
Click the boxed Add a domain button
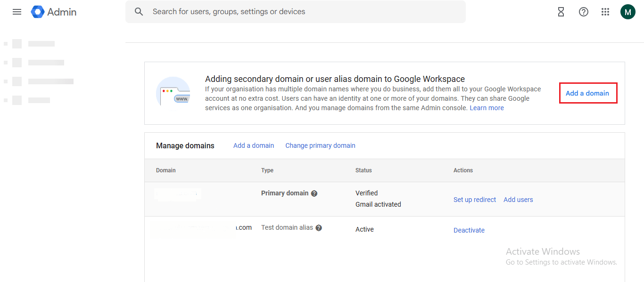588,93
